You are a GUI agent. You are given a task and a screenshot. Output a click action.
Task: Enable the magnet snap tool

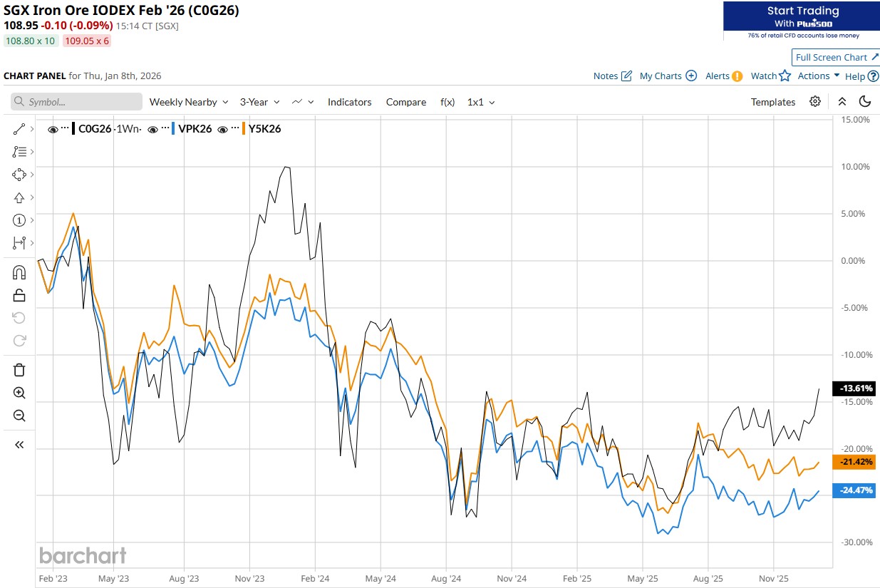click(19, 272)
